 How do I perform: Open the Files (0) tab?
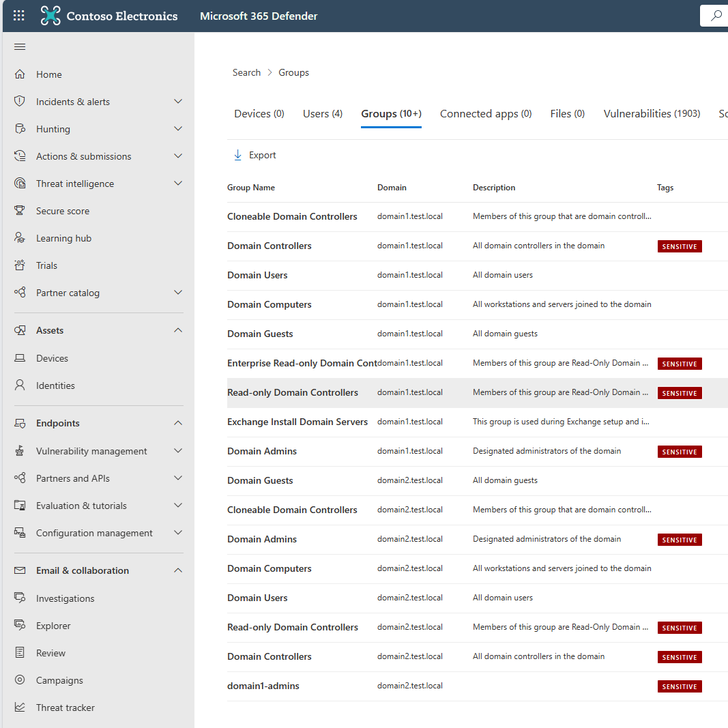click(568, 114)
